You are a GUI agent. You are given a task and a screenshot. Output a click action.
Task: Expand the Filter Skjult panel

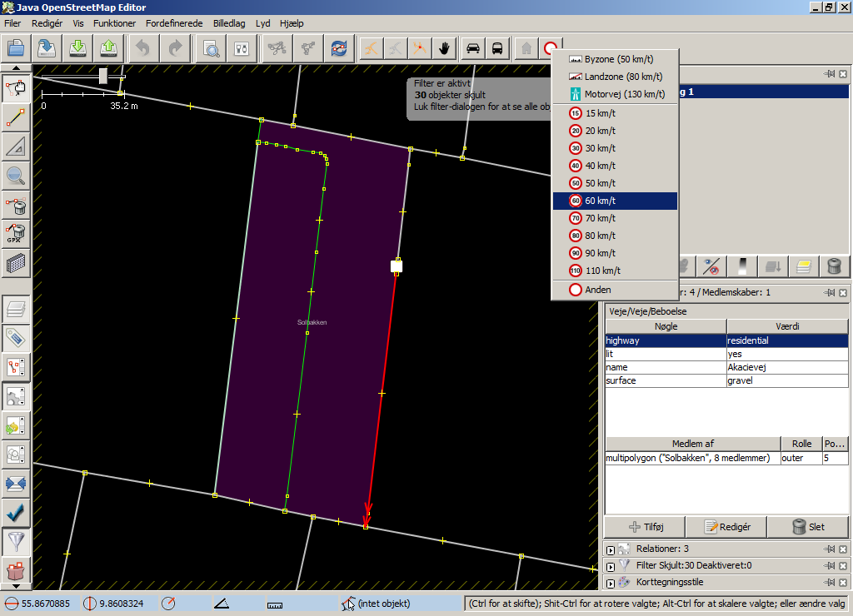click(611, 566)
